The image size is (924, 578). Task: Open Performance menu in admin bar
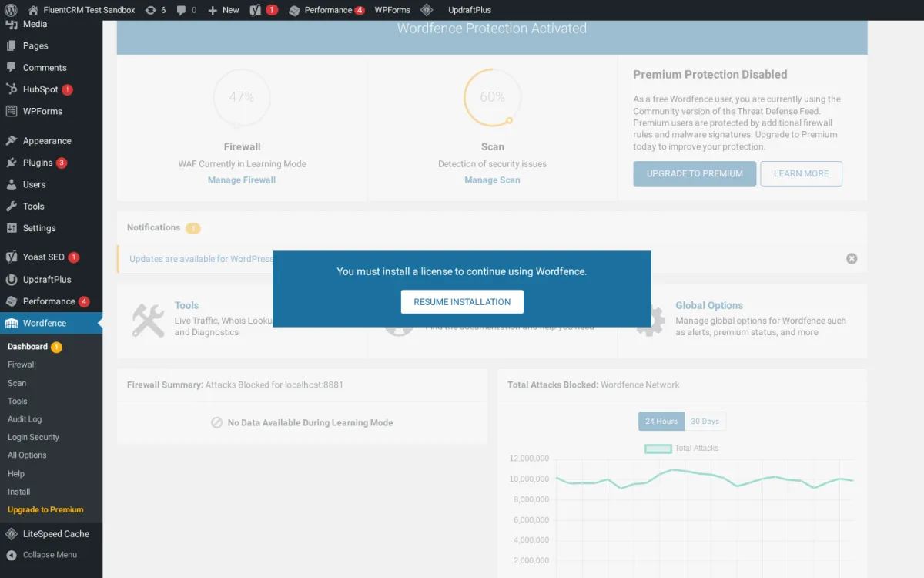coord(326,10)
